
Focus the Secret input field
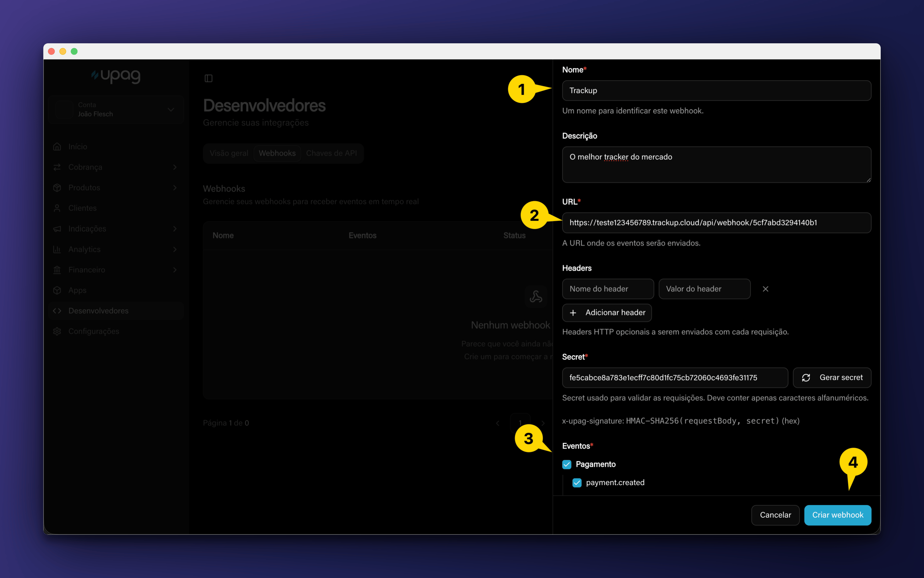click(x=675, y=378)
